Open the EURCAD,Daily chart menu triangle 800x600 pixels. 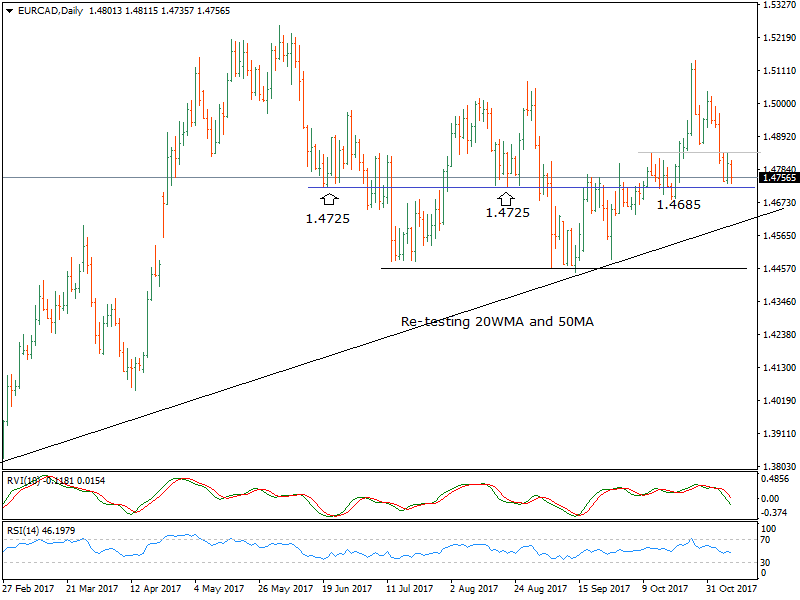pos(10,11)
